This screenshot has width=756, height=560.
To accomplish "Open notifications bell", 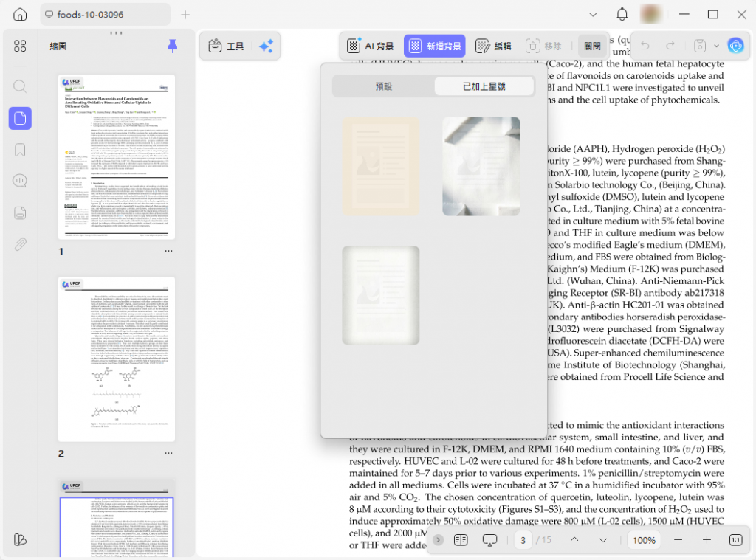I will pos(622,15).
